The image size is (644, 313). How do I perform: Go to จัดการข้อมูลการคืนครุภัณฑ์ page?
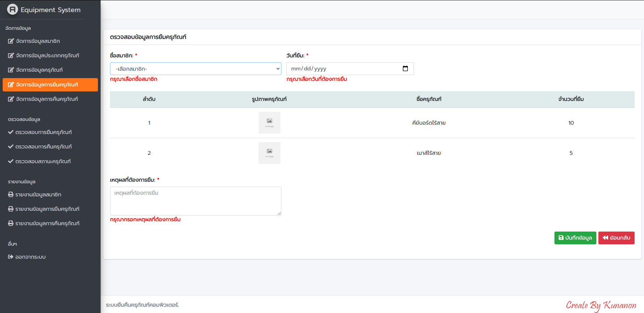(x=47, y=99)
